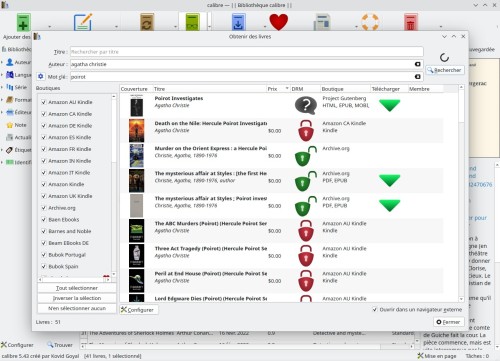Click the Remove books trash icon
This screenshot has width=500, height=361.
pyautogui.click(x=411, y=22)
